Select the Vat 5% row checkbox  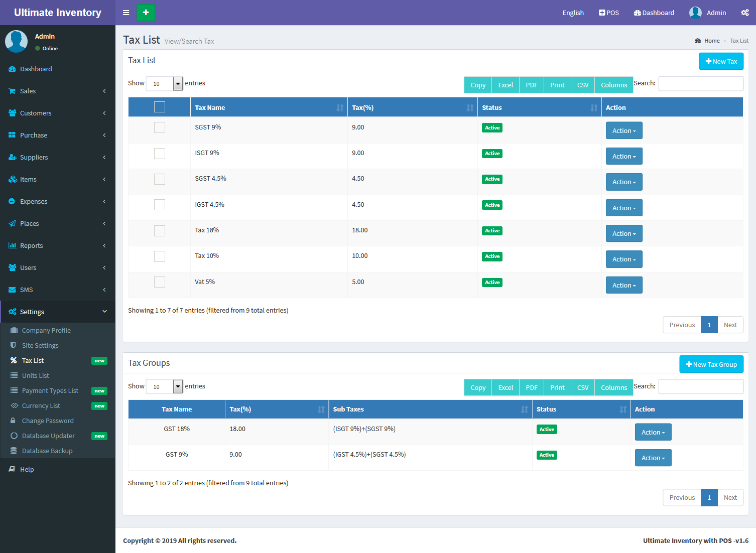coord(160,282)
